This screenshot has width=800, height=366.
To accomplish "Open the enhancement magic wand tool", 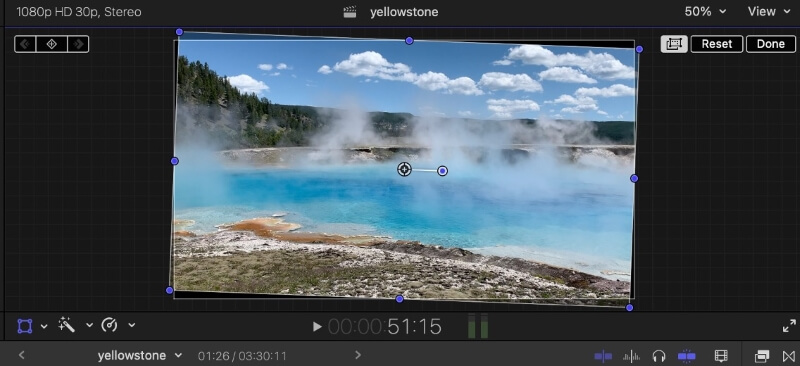I will [x=67, y=325].
